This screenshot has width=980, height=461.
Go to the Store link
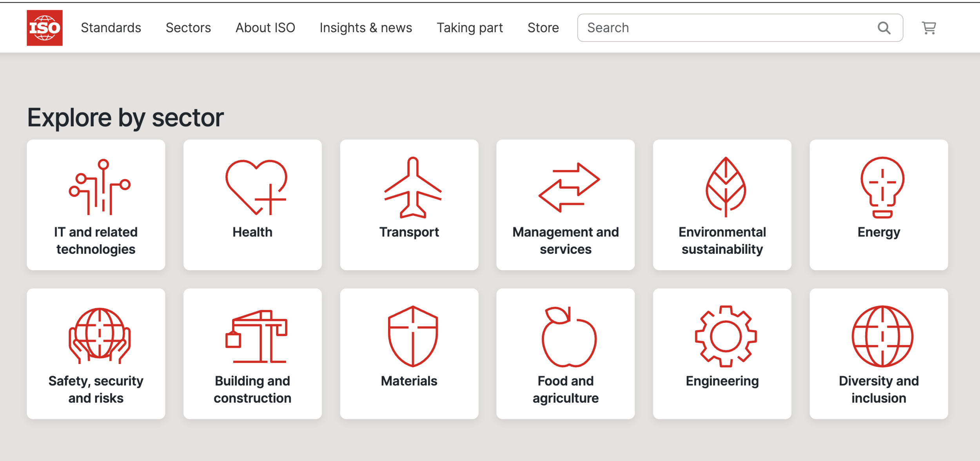543,28
